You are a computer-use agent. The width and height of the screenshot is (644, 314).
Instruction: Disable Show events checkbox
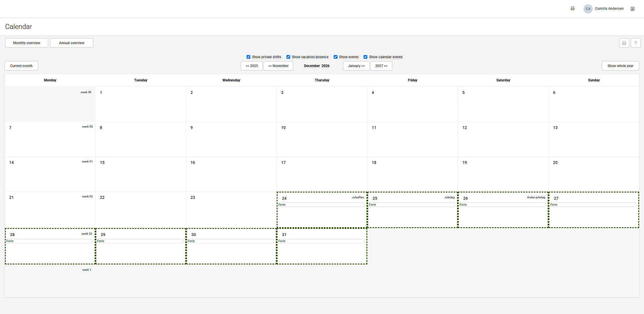[335, 57]
